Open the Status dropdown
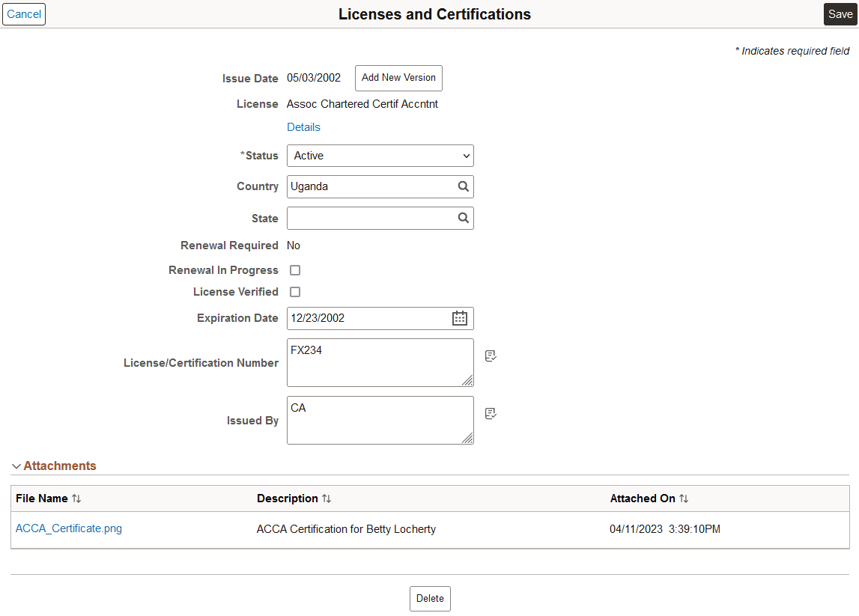Viewport: 859px width, 616px height. (x=380, y=156)
